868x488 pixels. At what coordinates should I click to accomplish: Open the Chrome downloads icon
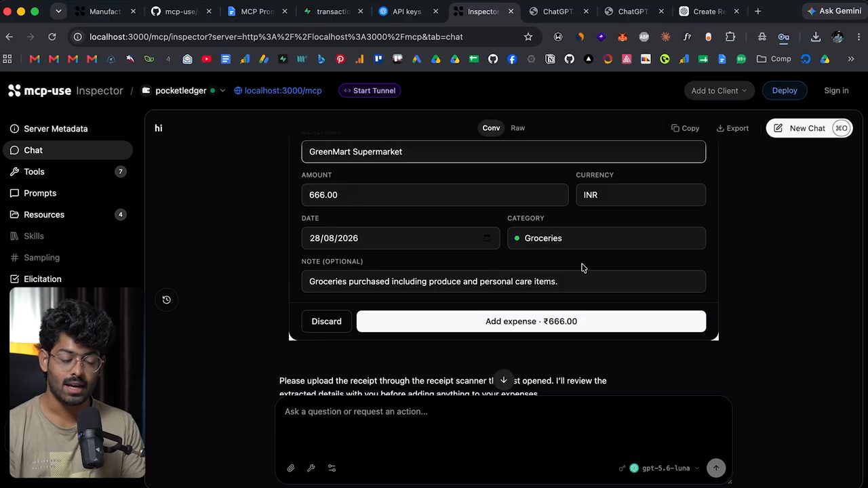(x=816, y=37)
